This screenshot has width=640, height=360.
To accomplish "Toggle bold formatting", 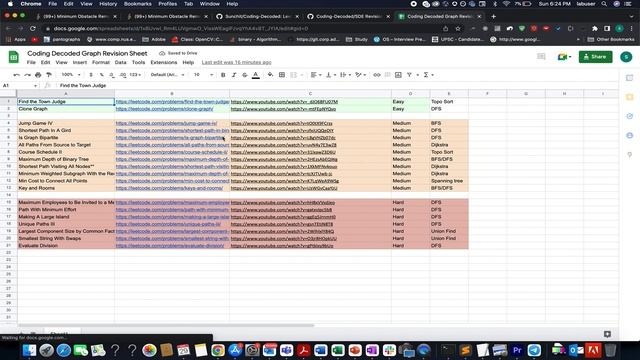I will click(x=223, y=75).
